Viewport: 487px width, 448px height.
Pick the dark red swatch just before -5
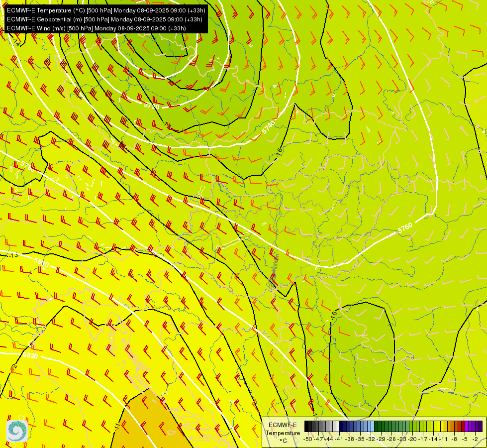[463, 426]
